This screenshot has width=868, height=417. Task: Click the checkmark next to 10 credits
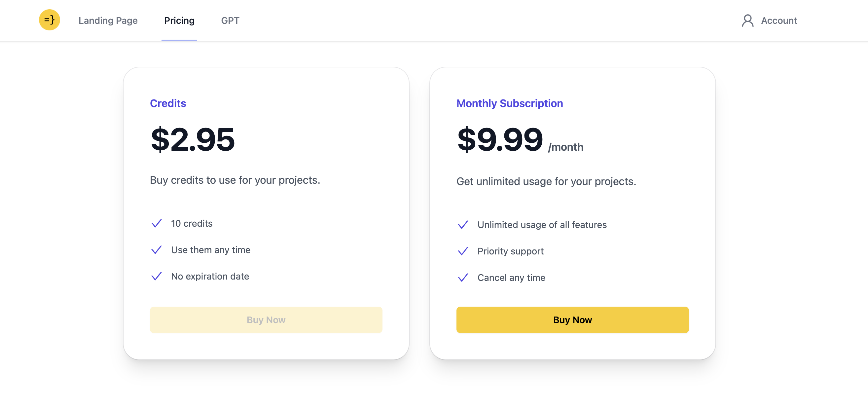click(x=156, y=223)
